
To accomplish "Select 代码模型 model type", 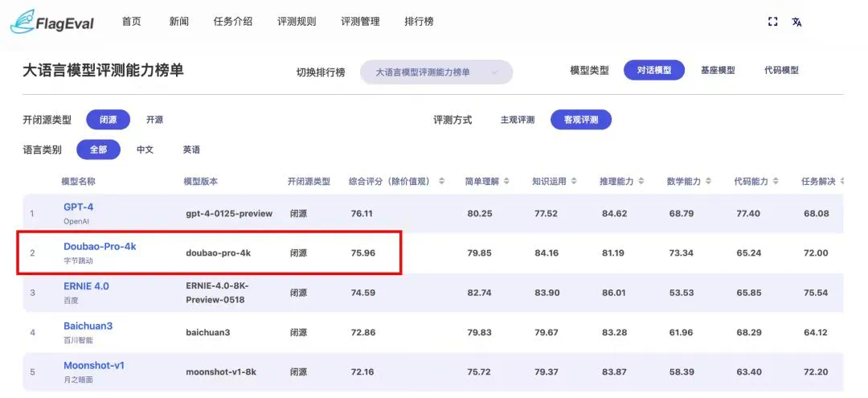I will pos(781,71).
